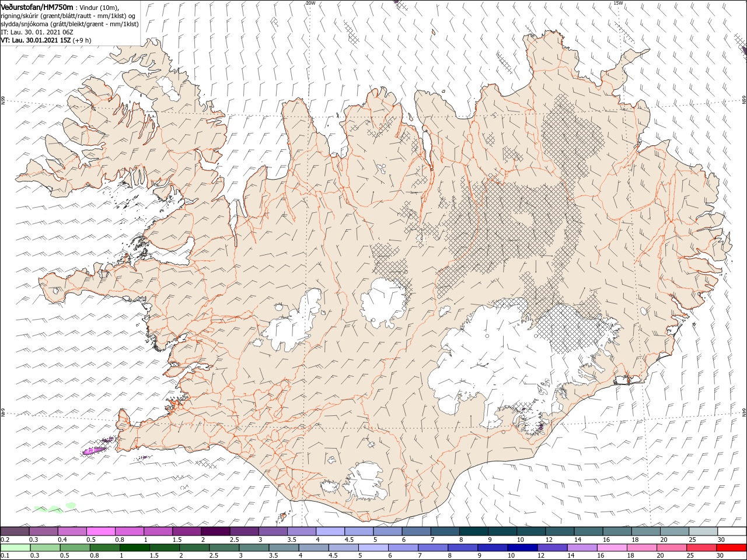Pick the dark purple 2 snow scale swatch
Screen dimensions: 747x560
pos(215,531)
